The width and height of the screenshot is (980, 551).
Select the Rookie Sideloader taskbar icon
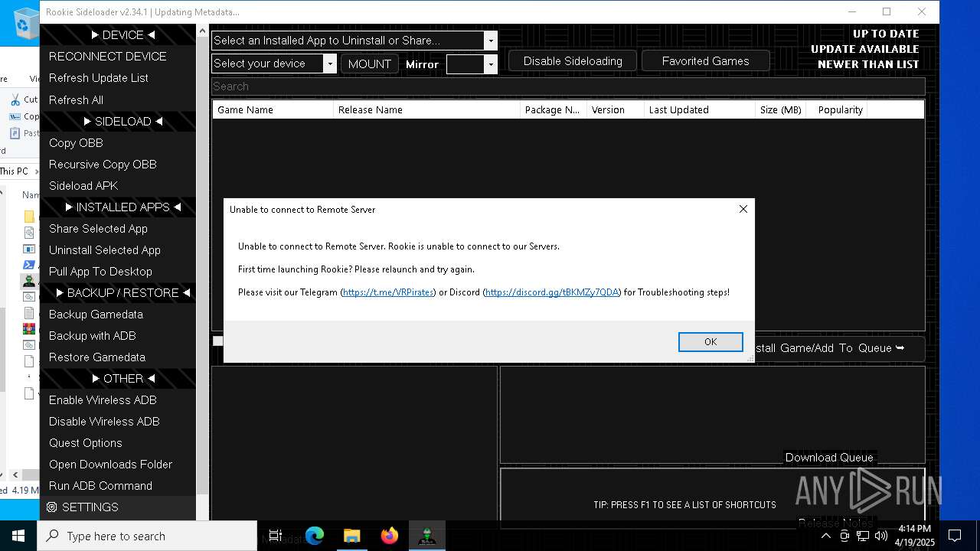[427, 536]
